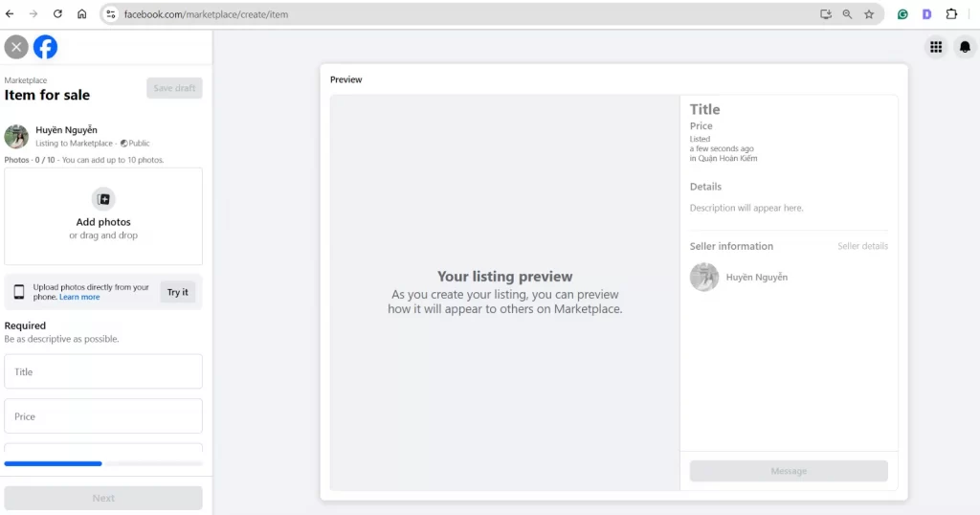Screen dimensions: 980x515
Task: Go to Facebook home via logo
Action: point(45,47)
